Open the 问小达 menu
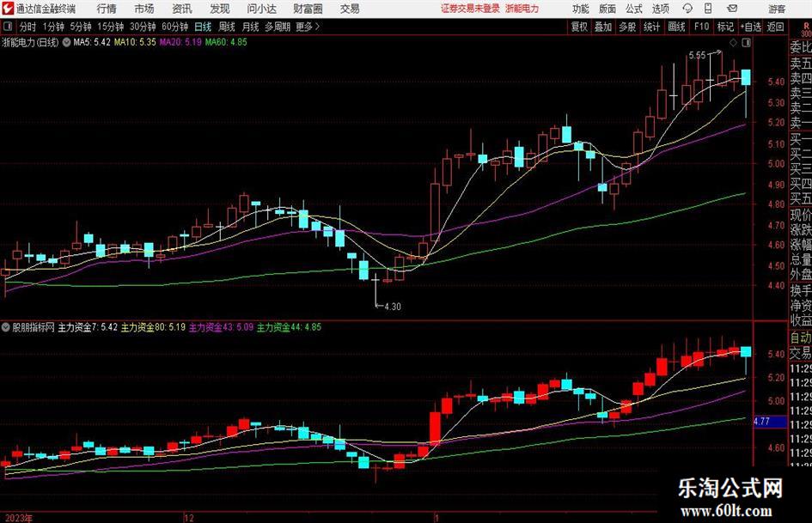 click(261, 9)
